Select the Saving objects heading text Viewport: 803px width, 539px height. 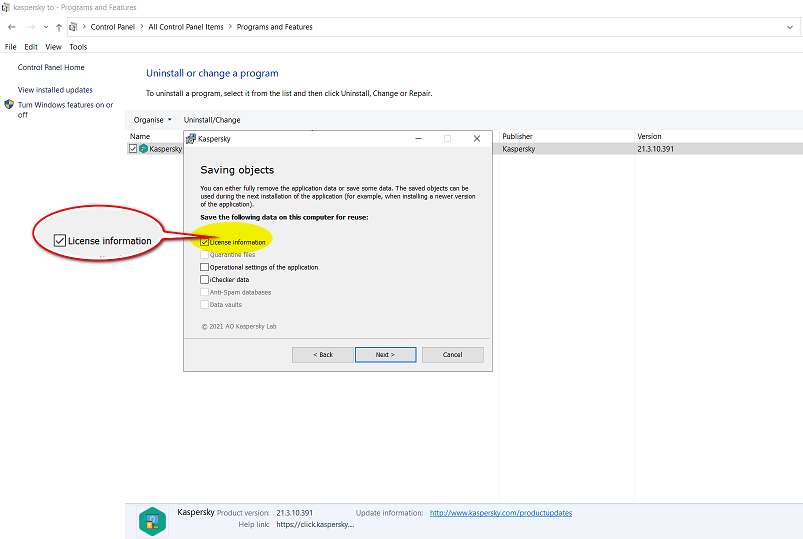coord(237,170)
